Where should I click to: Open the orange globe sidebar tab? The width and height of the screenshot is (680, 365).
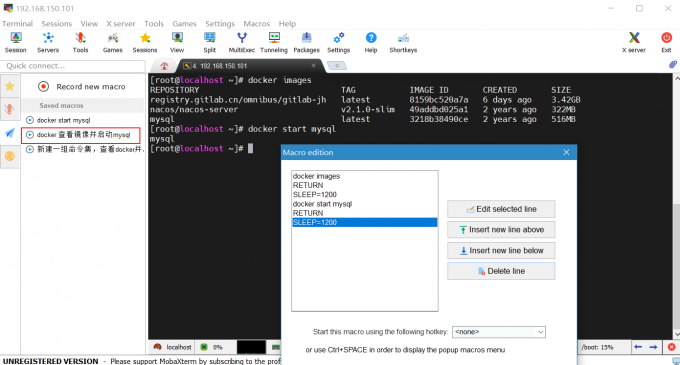[10, 156]
